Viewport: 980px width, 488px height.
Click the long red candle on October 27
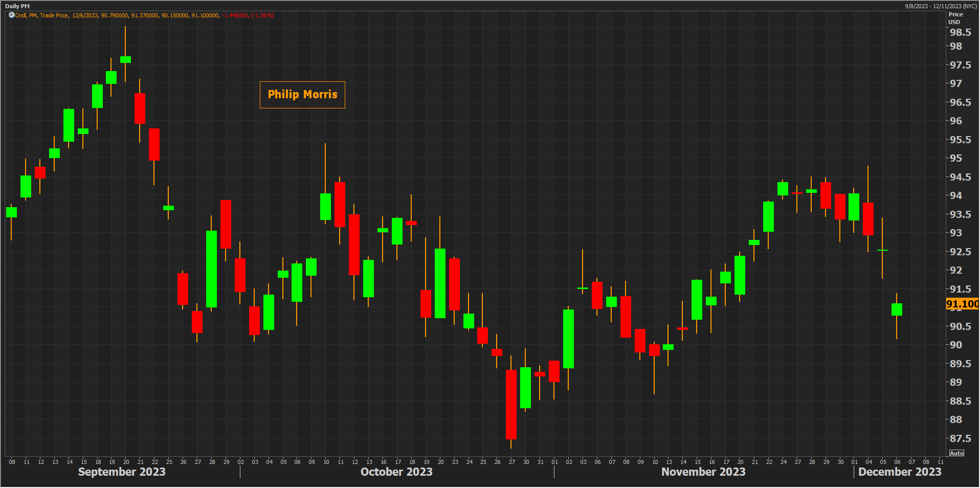[511, 404]
